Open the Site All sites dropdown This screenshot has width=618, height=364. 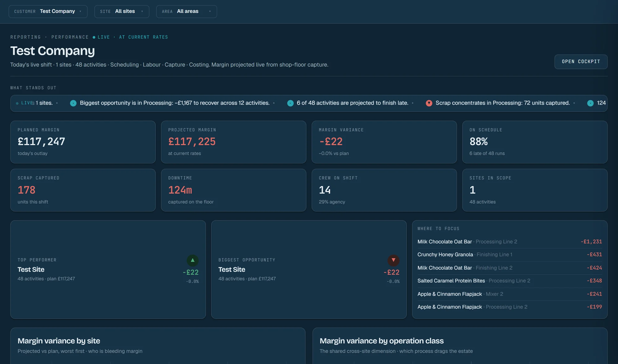[x=122, y=11]
